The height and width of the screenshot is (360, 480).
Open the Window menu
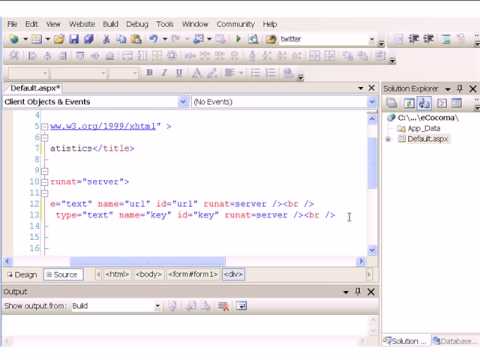(195, 24)
